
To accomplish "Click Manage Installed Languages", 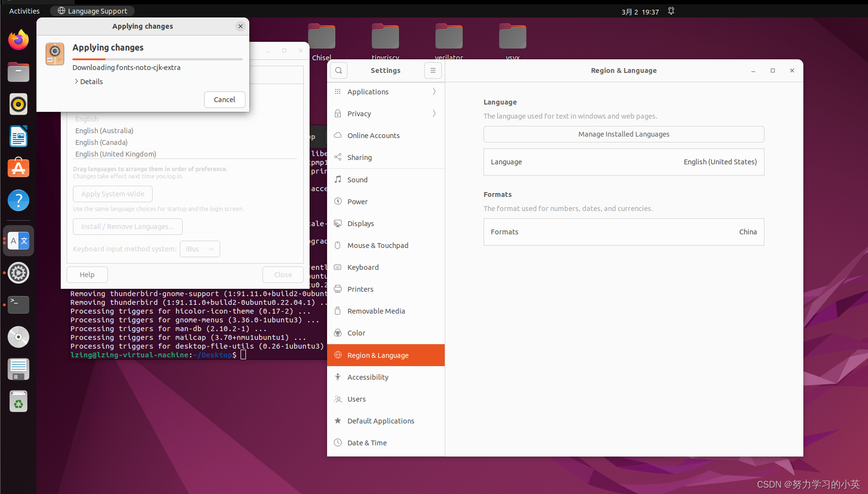I will pos(624,134).
